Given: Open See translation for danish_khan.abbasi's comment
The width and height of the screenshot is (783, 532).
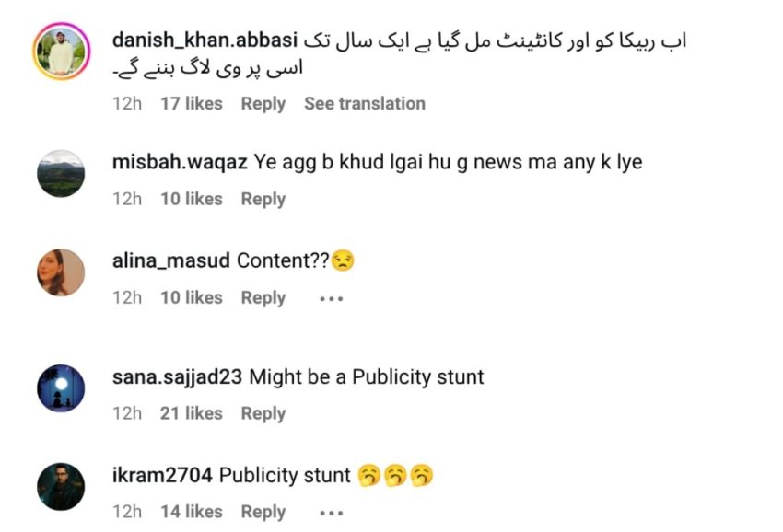Looking at the screenshot, I should click(x=365, y=103).
